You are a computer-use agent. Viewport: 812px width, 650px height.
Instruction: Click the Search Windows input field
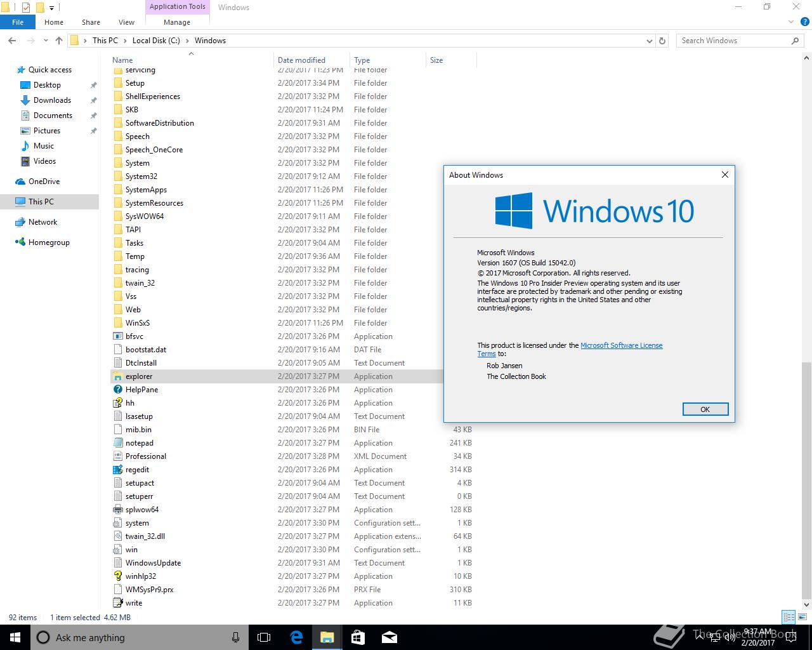point(733,41)
